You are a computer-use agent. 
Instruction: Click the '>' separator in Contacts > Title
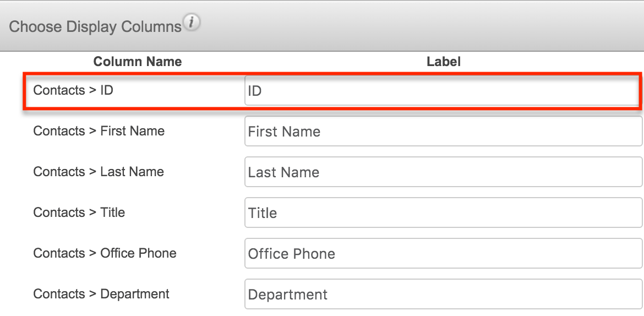92,213
